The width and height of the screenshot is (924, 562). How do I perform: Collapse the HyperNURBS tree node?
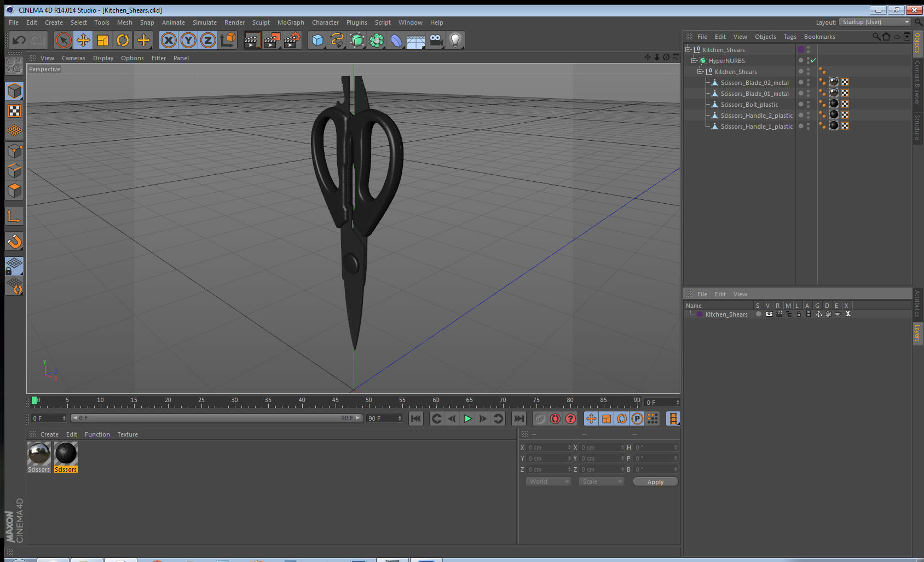click(x=694, y=60)
